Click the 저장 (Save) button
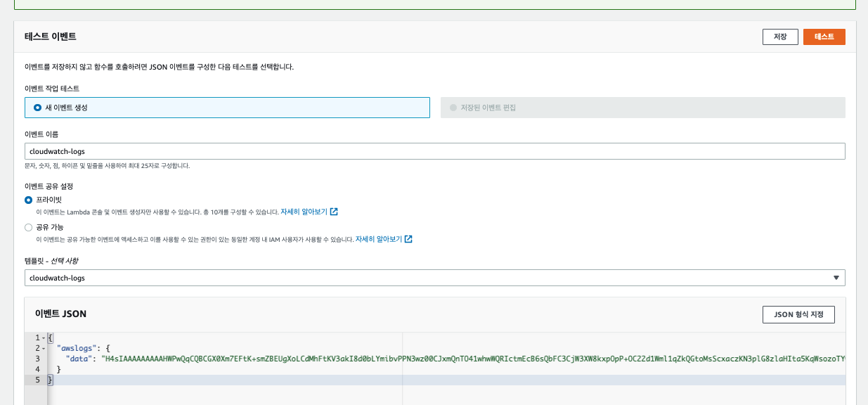The height and width of the screenshot is (405, 868). pyautogui.click(x=780, y=37)
